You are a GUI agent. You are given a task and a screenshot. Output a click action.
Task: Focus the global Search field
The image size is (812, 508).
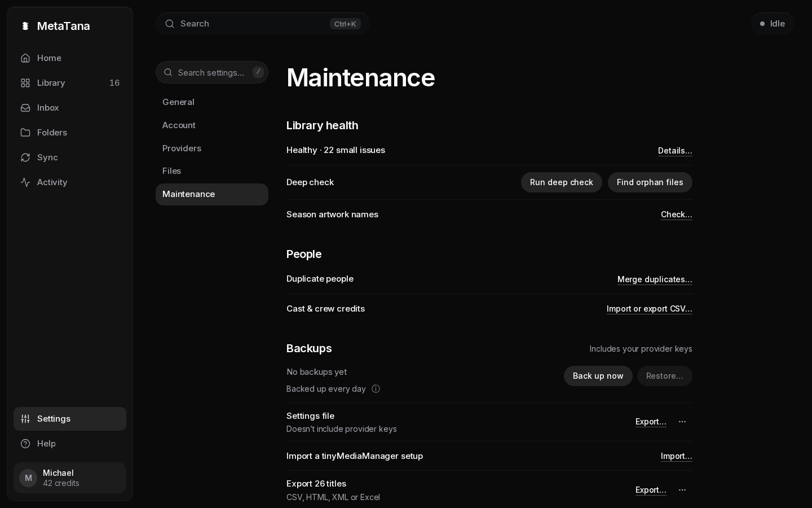pos(263,24)
